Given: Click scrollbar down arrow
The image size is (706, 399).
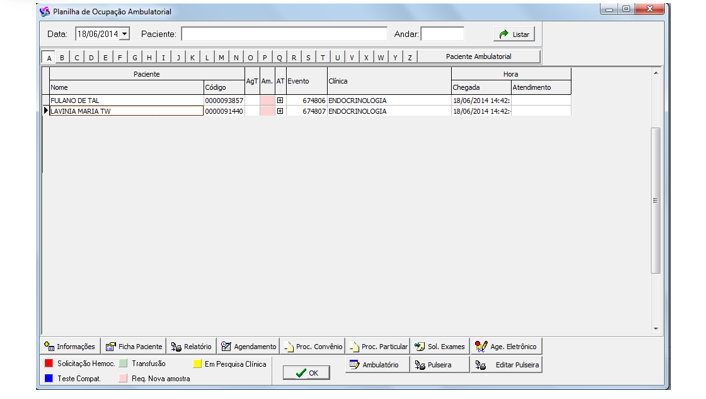Looking at the screenshot, I should pos(656,329).
